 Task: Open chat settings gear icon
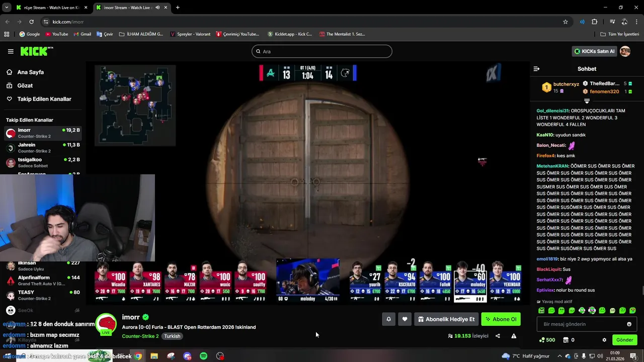[x=604, y=340]
